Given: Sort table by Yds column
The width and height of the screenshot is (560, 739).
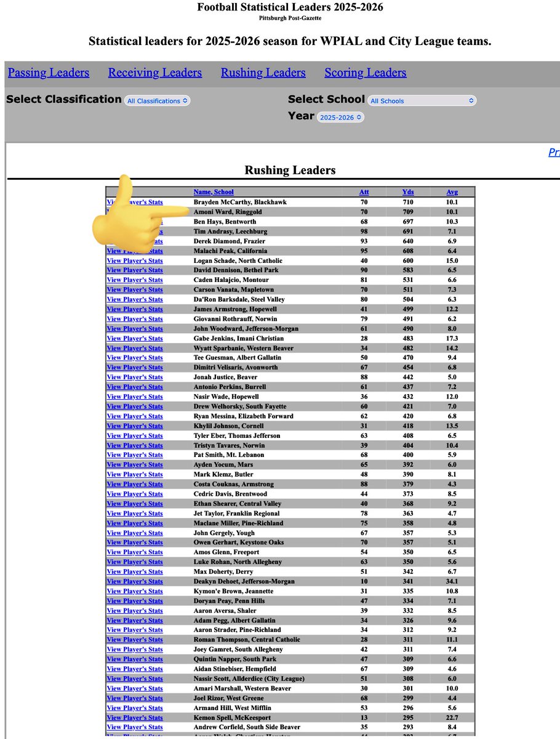Looking at the screenshot, I should [408, 192].
